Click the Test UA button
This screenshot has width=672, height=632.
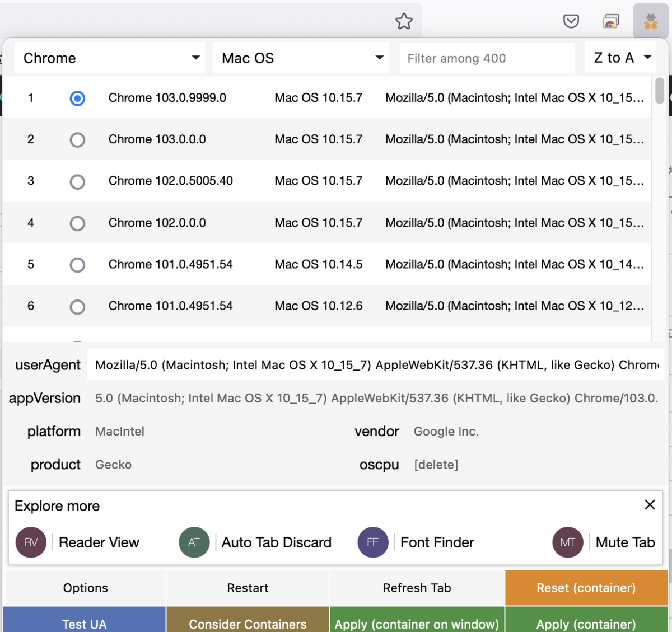(85, 620)
